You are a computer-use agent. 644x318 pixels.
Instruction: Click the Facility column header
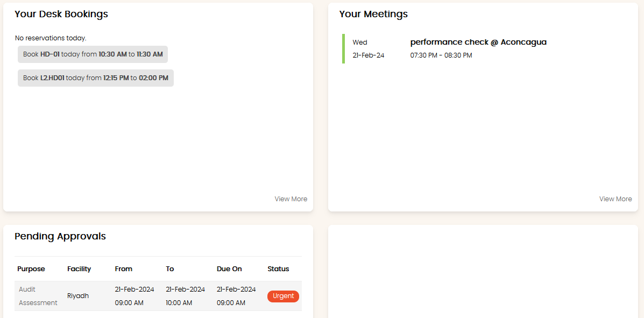coord(79,269)
